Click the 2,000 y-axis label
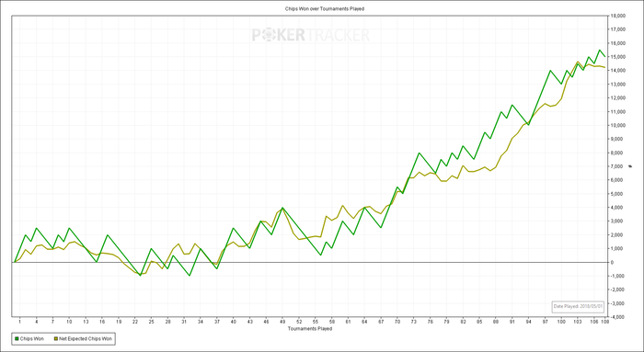Screen dimensions: 644x352 [618, 234]
